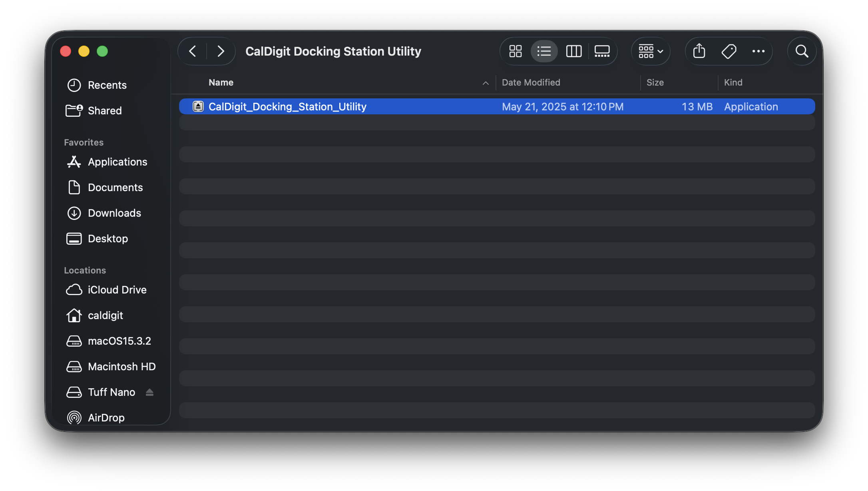Navigate forward using the forward arrow

[x=221, y=51]
